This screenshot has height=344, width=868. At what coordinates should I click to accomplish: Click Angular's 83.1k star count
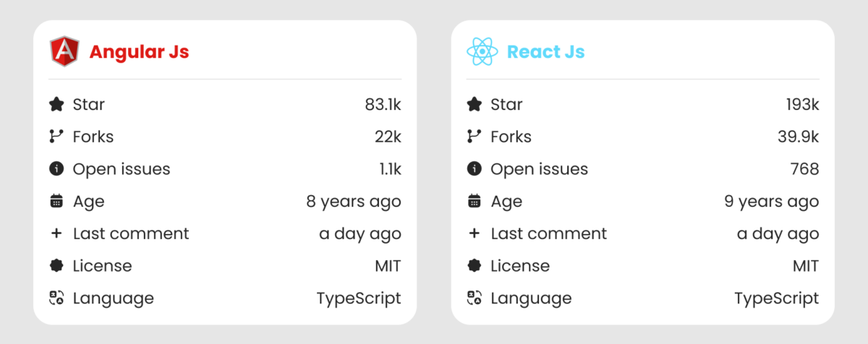[383, 105]
